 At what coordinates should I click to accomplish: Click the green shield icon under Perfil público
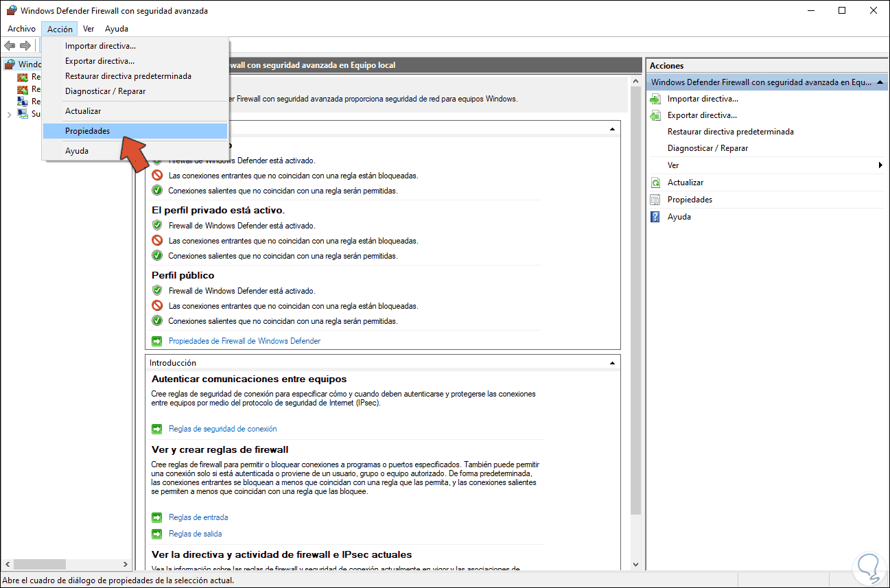[x=156, y=291]
